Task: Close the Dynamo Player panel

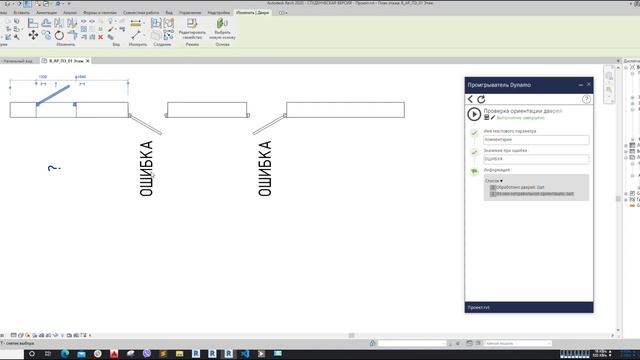Action: 589,84
